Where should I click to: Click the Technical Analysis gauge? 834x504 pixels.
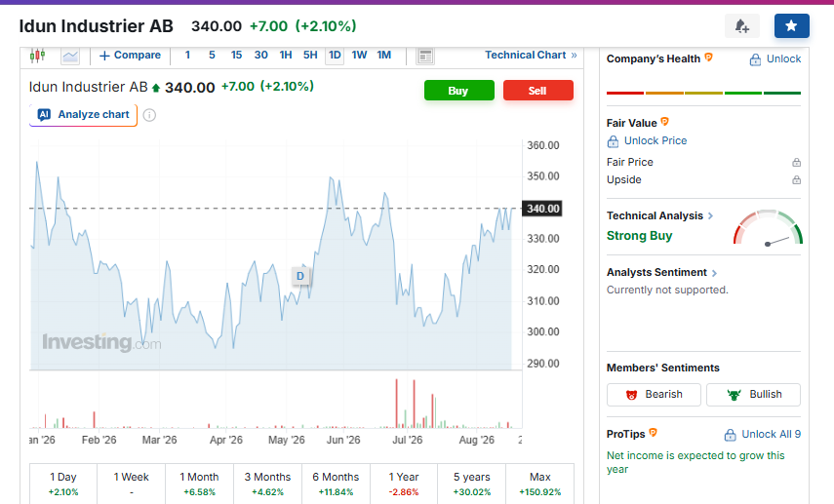768,227
